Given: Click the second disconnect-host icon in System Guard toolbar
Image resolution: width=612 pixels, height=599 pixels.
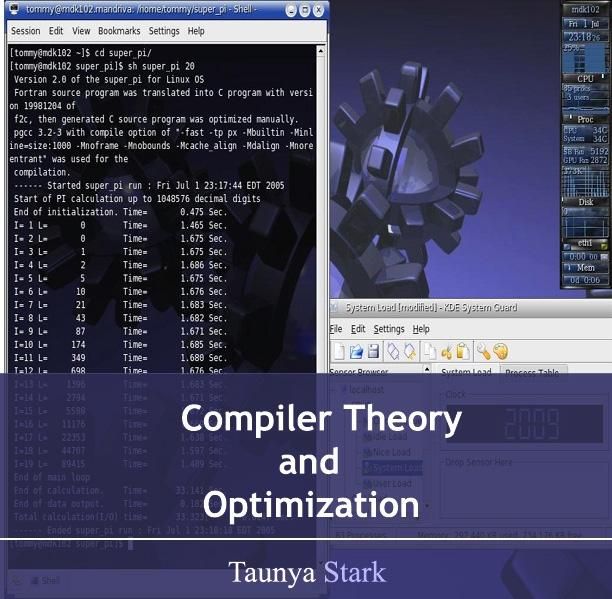Looking at the screenshot, I should coord(410,351).
